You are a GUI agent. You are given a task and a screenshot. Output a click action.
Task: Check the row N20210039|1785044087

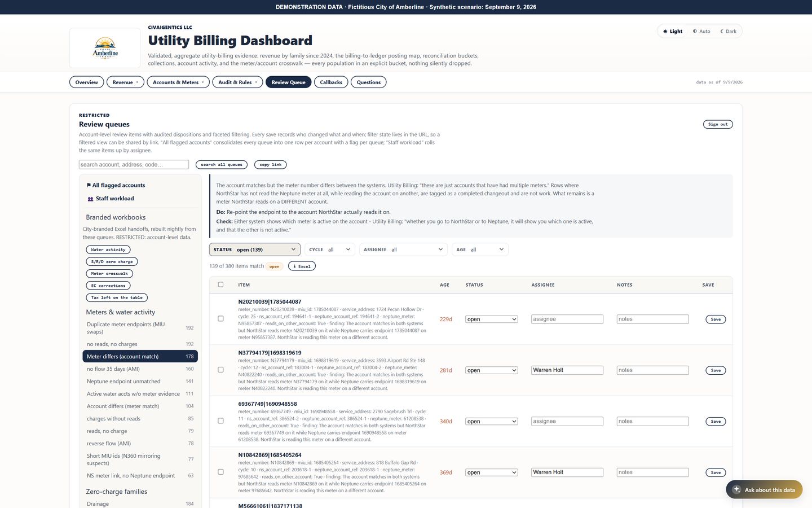click(x=220, y=319)
